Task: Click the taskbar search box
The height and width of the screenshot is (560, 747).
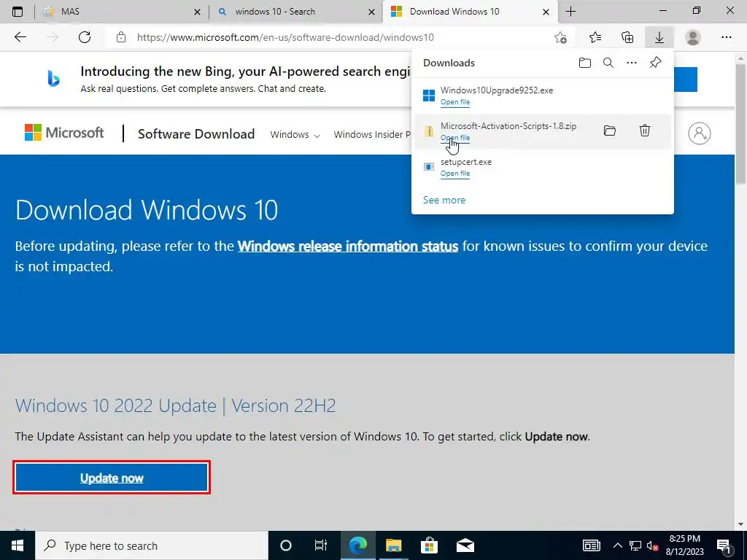Action: (x=152, y=545)
